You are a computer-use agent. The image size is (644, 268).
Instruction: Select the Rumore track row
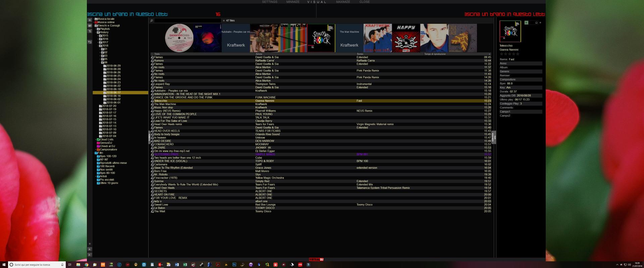(x=321, y=61)
